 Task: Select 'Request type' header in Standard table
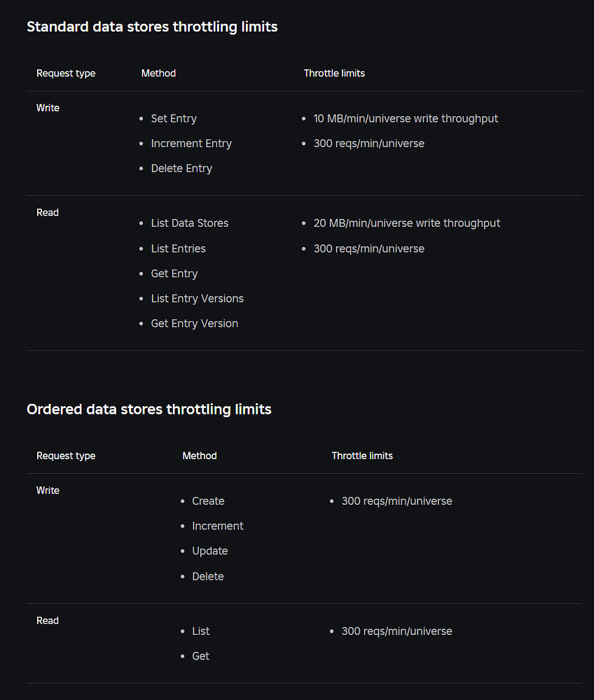pos(66,73)
